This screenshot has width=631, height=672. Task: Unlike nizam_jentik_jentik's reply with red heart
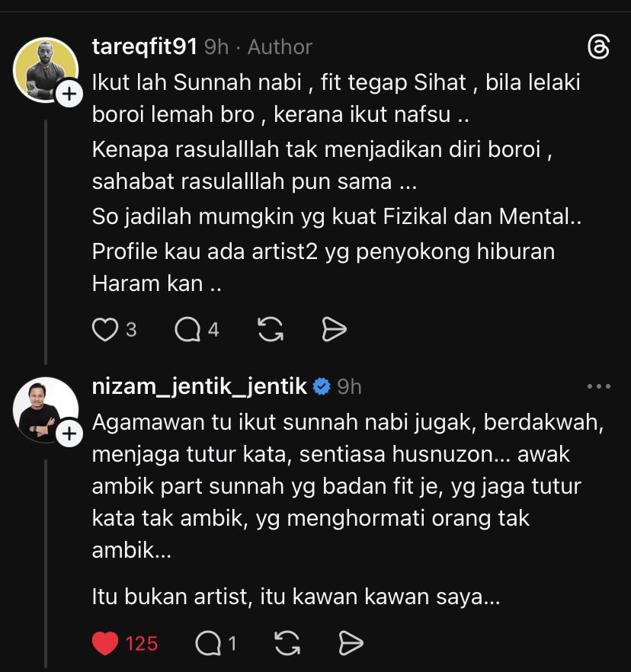click(x=104, y=644)
